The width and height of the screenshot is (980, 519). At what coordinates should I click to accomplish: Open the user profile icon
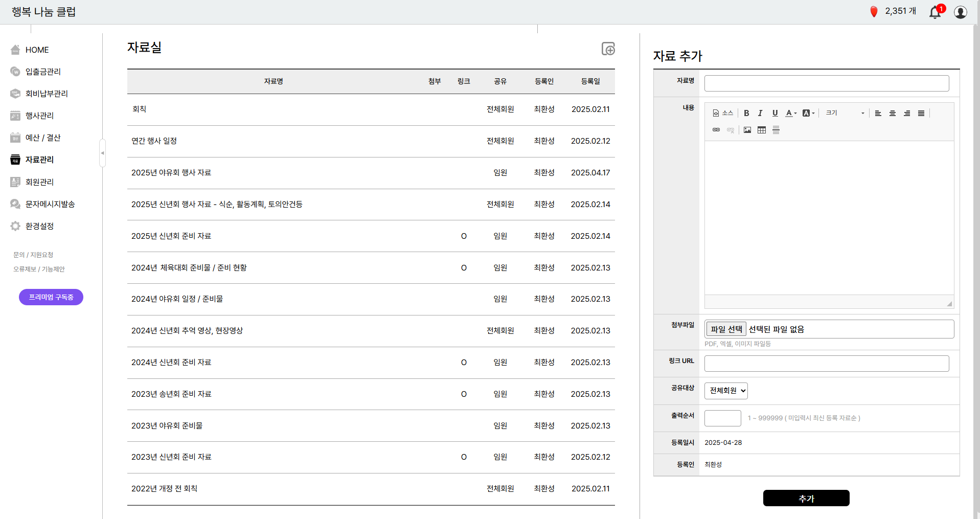pos(960,12)
